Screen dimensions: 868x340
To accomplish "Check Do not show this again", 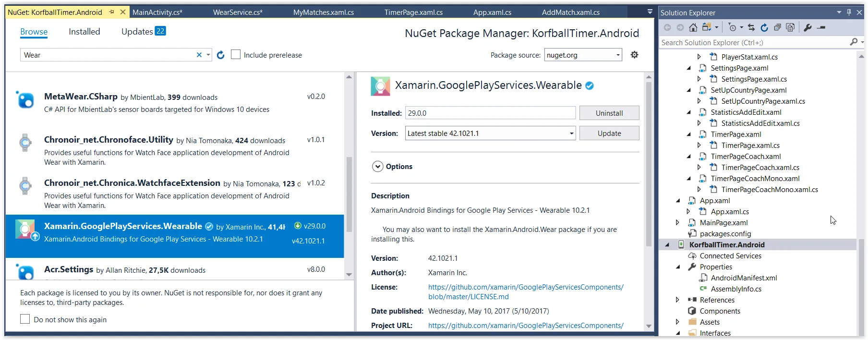I will click(x=25, y=319).
